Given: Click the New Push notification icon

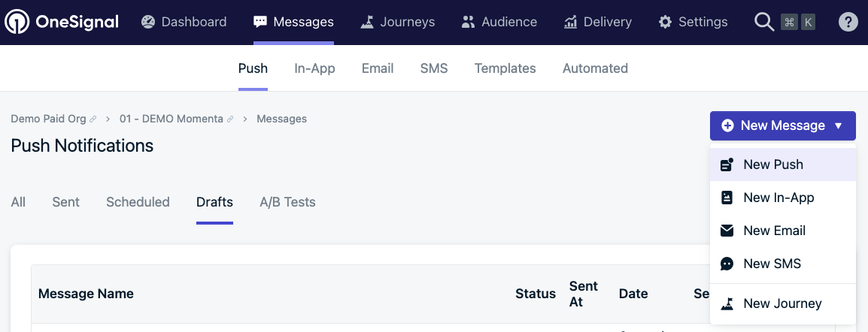Looking at the screenshot, I should point(727,164).
